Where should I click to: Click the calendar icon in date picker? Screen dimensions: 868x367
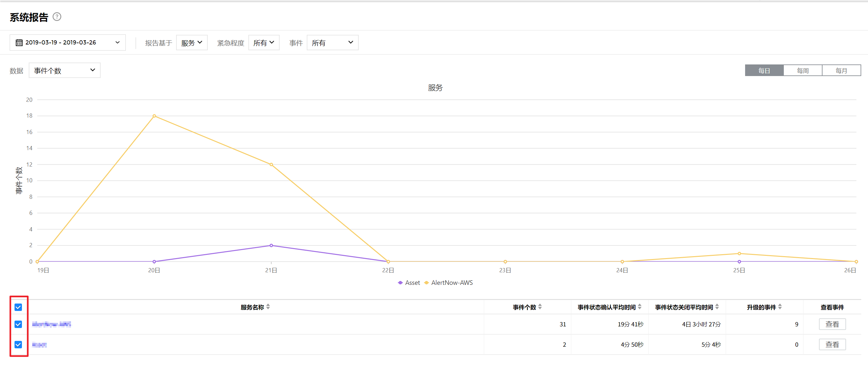[x=19, y=43]
